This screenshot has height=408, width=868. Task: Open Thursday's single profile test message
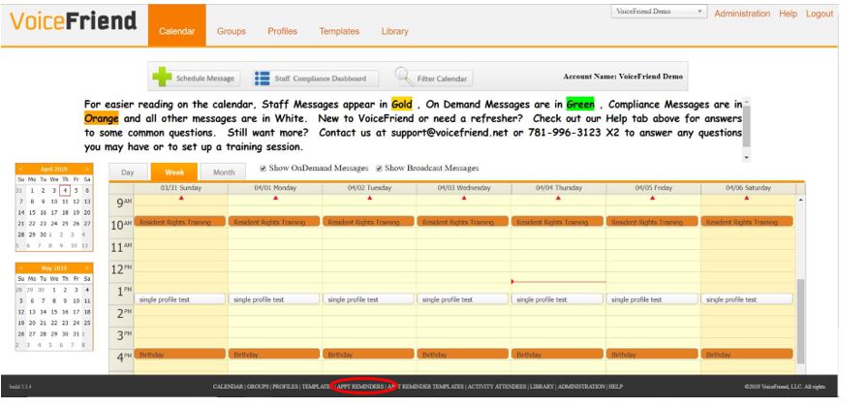(x=557, y=299)
